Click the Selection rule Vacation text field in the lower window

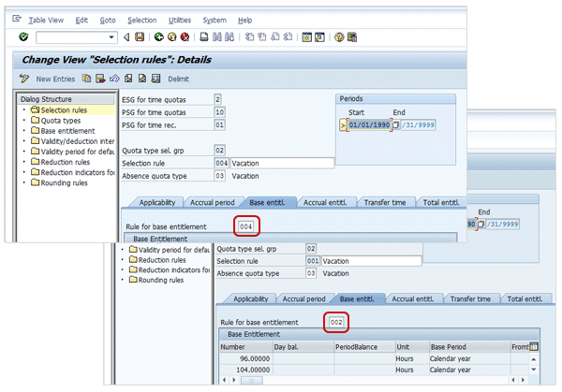[371, 261]
